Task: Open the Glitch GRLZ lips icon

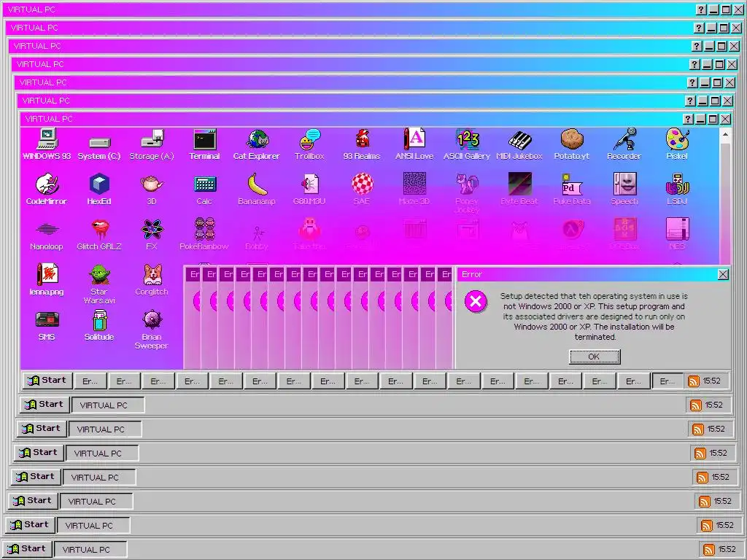Action: [x=99, y=234]
